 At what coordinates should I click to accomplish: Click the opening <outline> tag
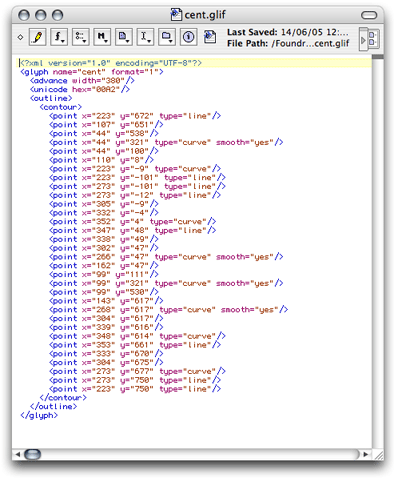51,98
